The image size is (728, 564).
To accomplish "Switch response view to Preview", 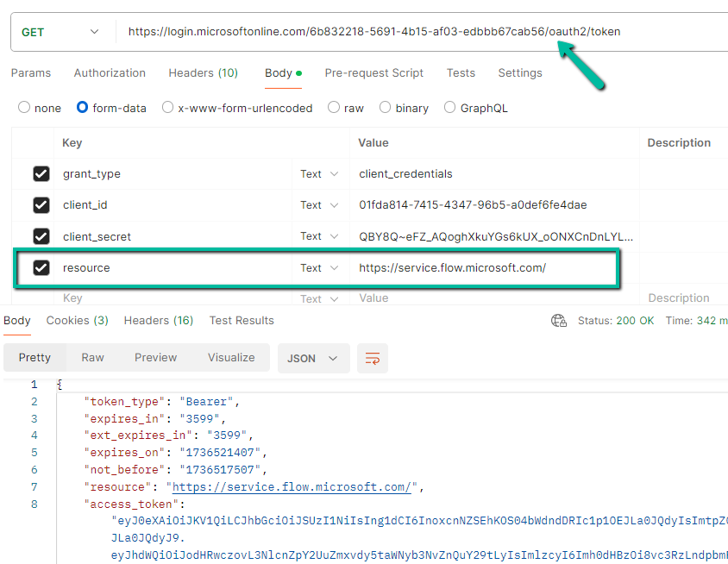I will click(x=156, y=358).
